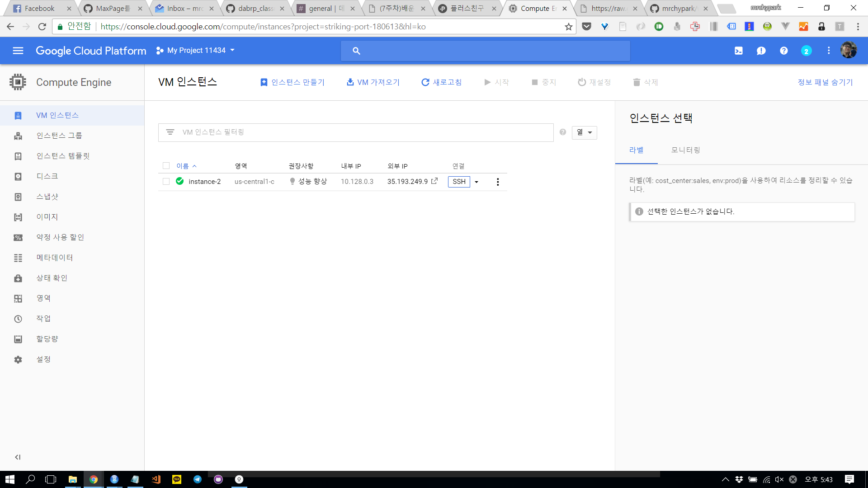Open instance-2 row three-dot menu
This screenshot has height=488, width=868.
coord(498,182)
